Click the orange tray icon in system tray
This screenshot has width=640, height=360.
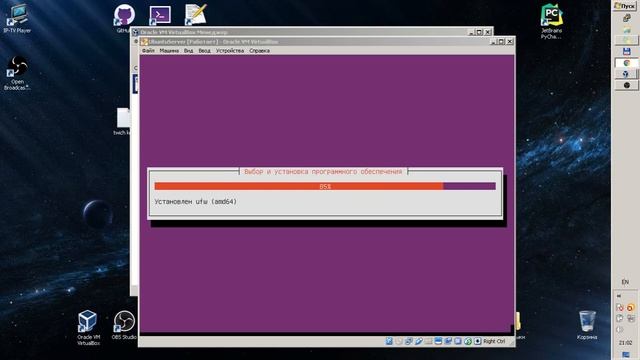coord(631,308)
